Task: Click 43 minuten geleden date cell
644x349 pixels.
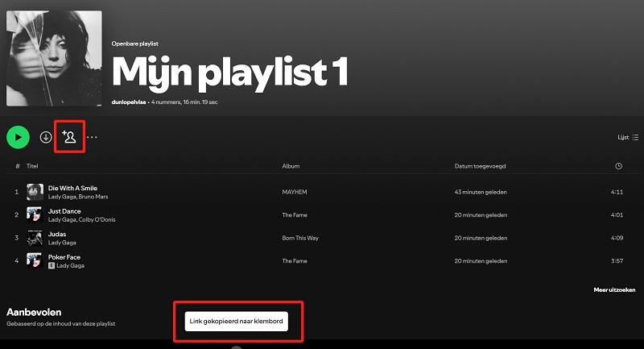Action: 481,192
